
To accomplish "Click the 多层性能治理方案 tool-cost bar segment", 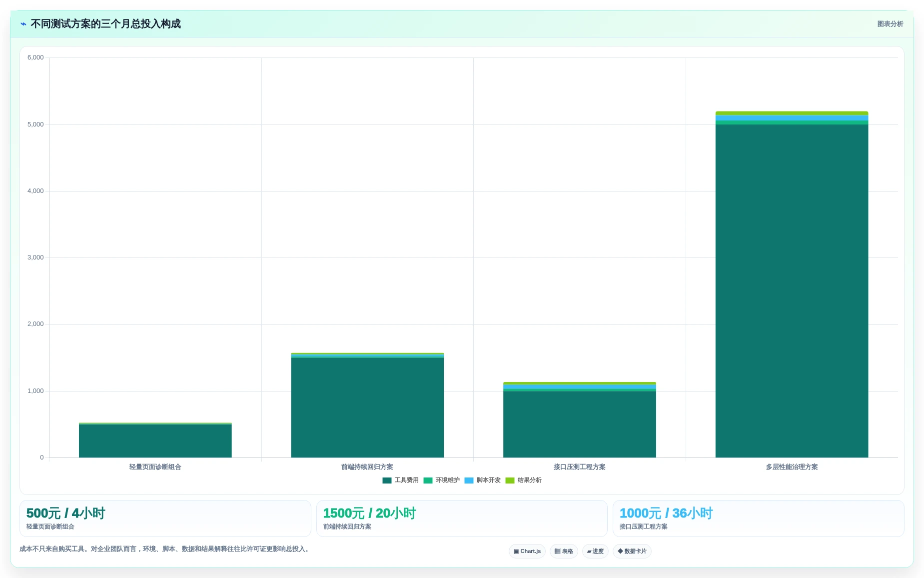I will click(792, 291).
